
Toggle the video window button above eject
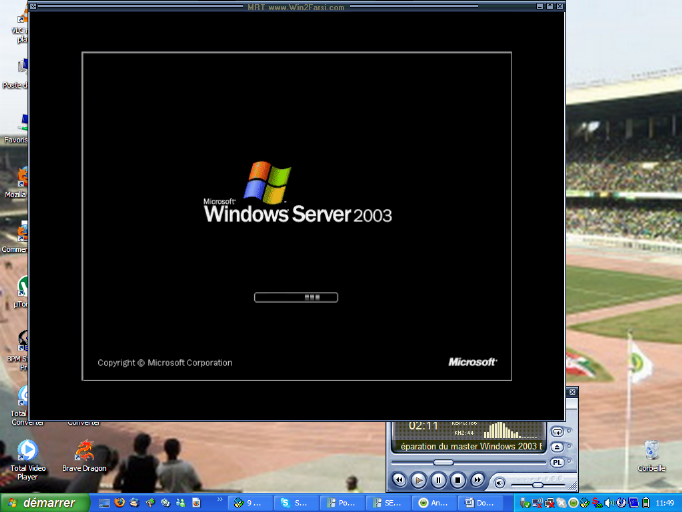coord(557,432)
